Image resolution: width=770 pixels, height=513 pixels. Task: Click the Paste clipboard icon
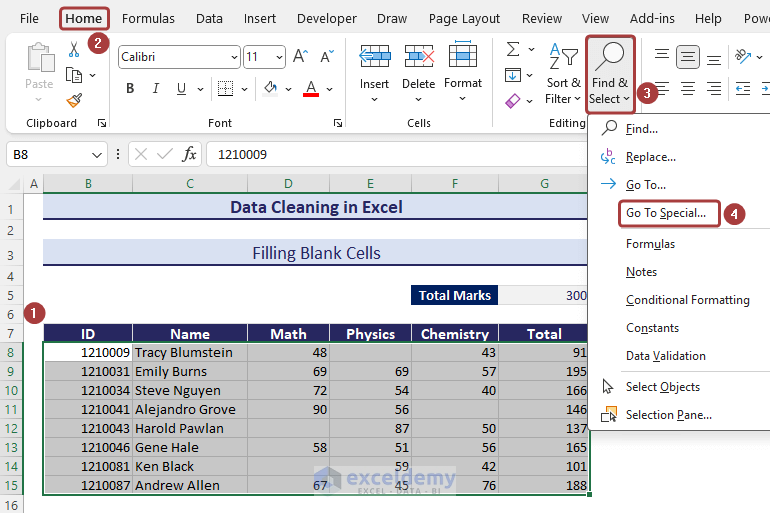pyautogui.click(x=40, y=57)
